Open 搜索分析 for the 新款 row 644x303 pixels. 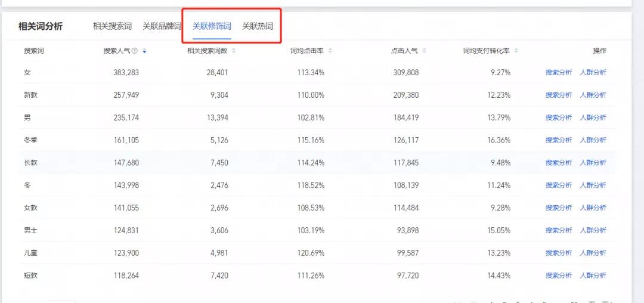[x=559, y=95]
